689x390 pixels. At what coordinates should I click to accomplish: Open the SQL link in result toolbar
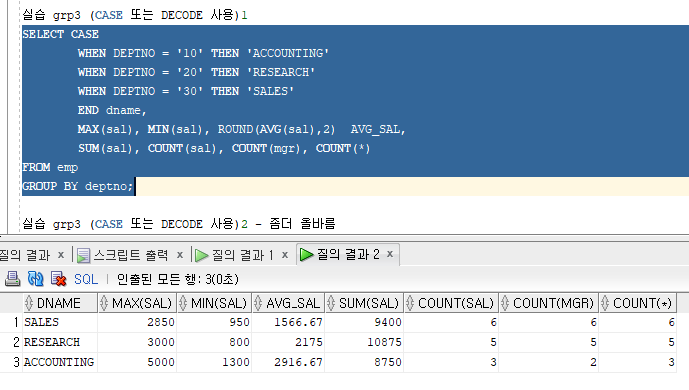pos(86,279)
